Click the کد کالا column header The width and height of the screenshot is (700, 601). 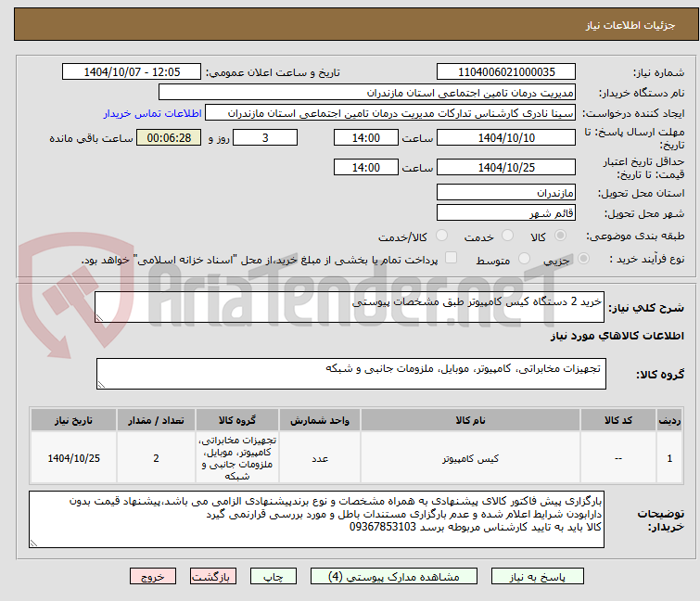pos(617,420)
